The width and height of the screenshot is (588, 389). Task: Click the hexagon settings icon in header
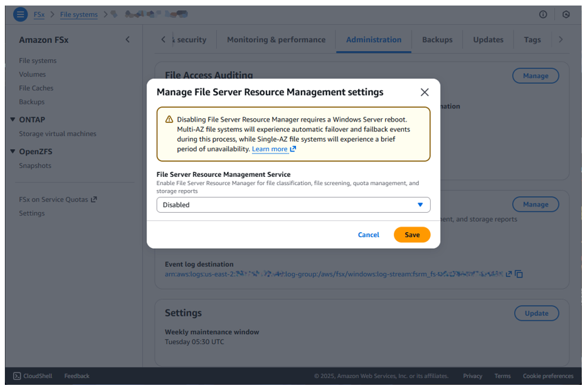(566, 15)
